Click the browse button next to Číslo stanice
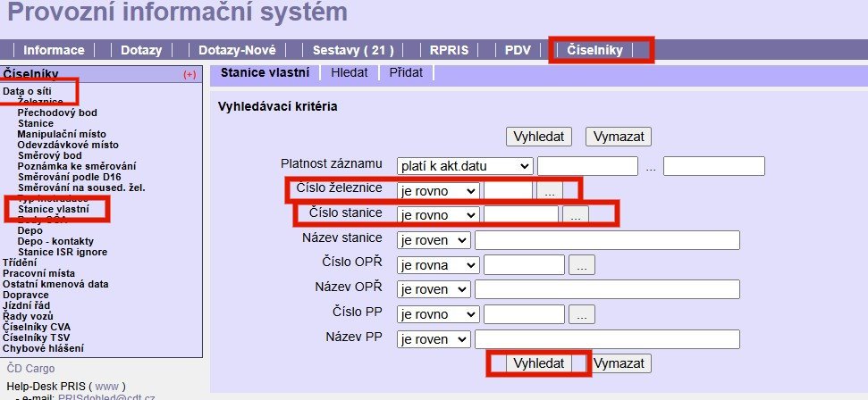 (x=577, y=214)
